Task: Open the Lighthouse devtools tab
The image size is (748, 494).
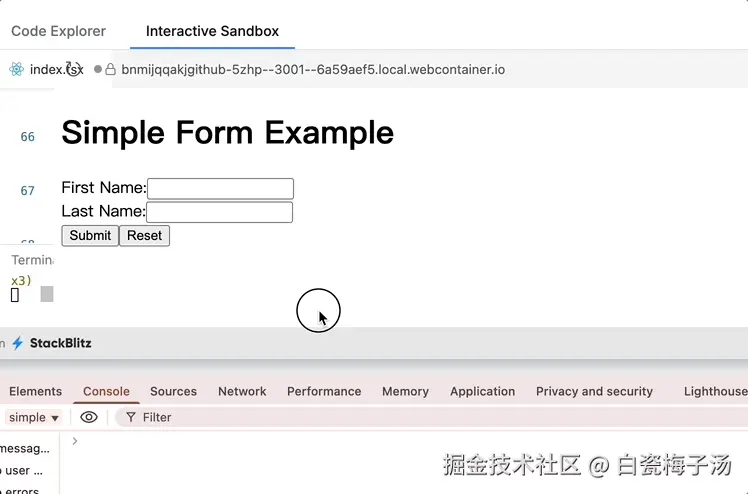Action: coord(716,391)
